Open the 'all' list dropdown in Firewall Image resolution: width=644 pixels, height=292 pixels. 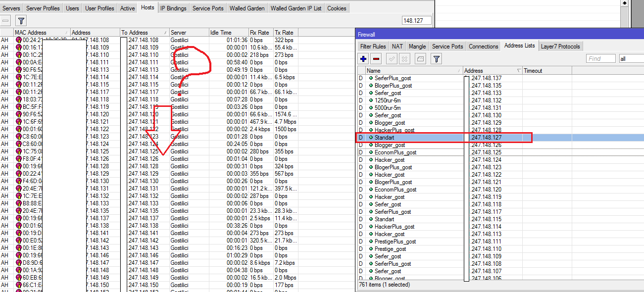631,58
